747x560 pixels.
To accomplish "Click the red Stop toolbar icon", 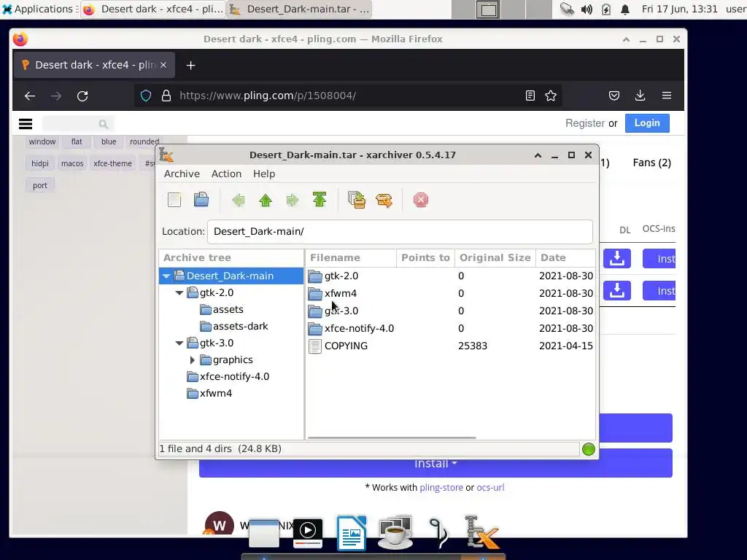I will pos(421,200).
